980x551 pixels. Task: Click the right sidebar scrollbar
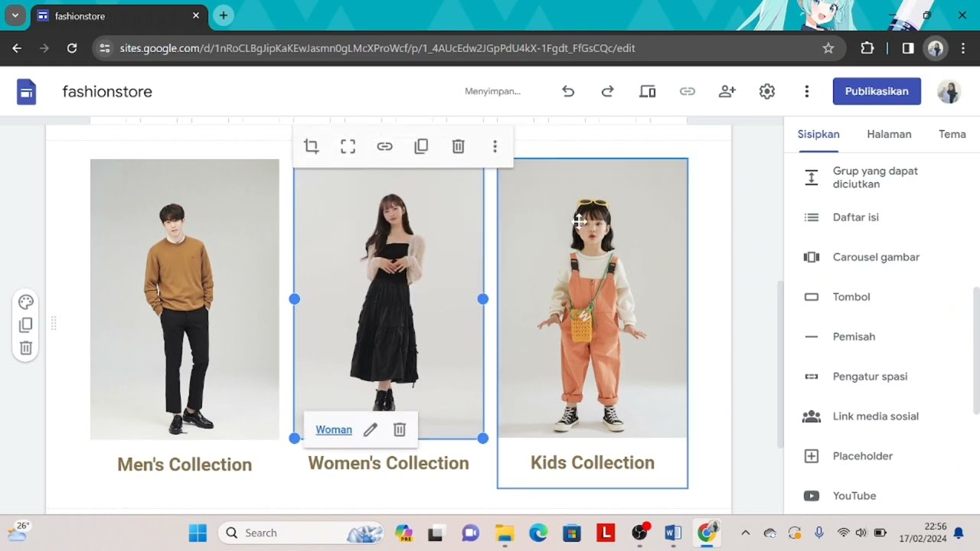tap(975, 352)
